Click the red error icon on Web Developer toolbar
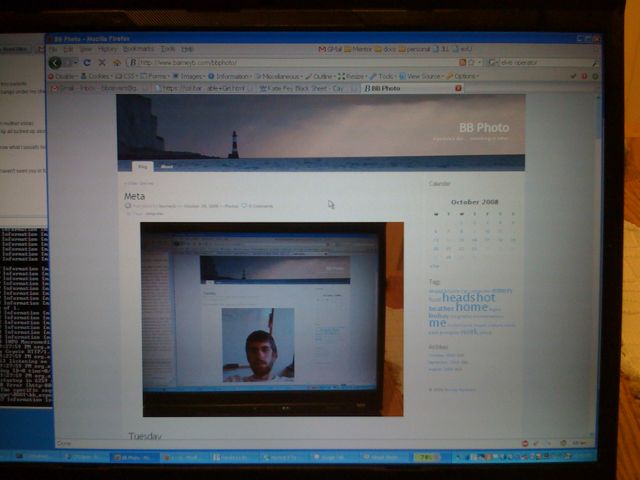The width and height of the screenshot is (640, 480). pyautogui.click(x=584, y=76)
